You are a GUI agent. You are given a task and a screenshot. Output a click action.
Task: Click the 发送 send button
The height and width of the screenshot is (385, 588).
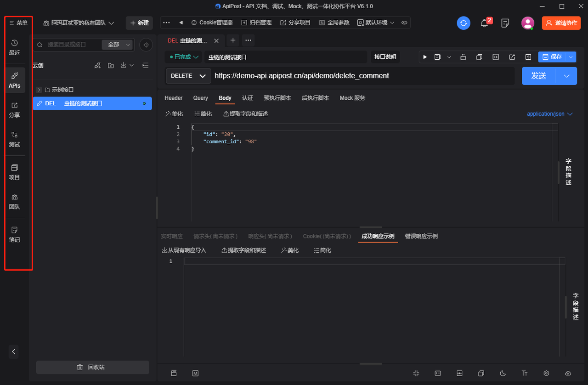pos(538,76)
